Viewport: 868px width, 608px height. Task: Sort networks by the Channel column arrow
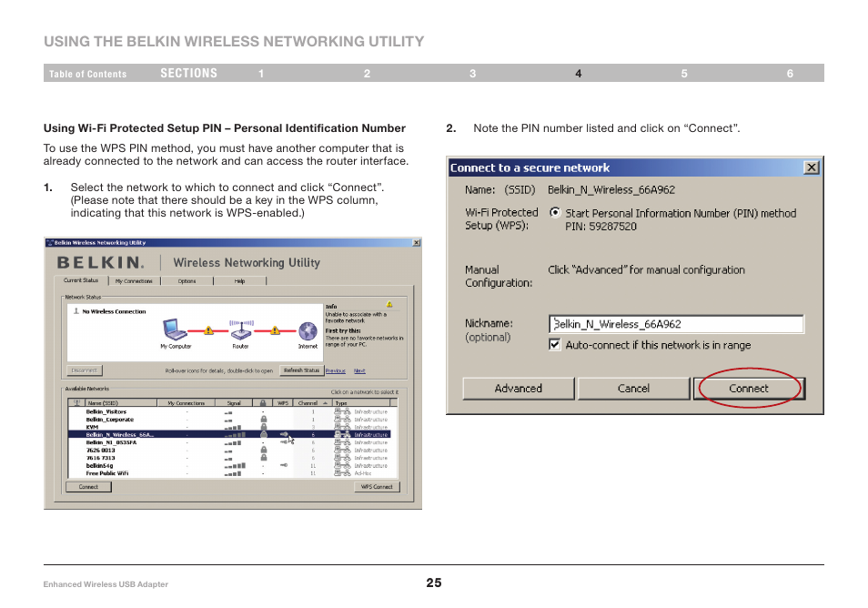(x=325, y=403)
